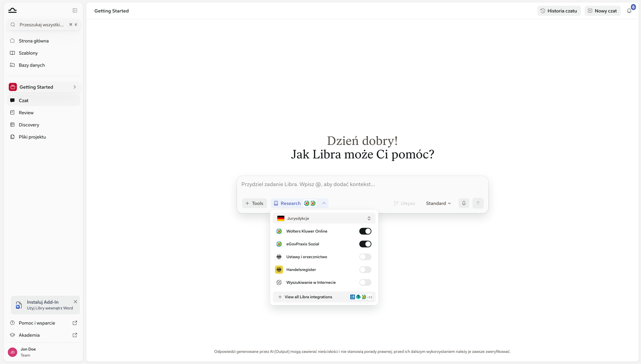This screenshot has width=641, height=364.
Task: Open the Standard mode dropdown
Action: (x=438, y=203)
